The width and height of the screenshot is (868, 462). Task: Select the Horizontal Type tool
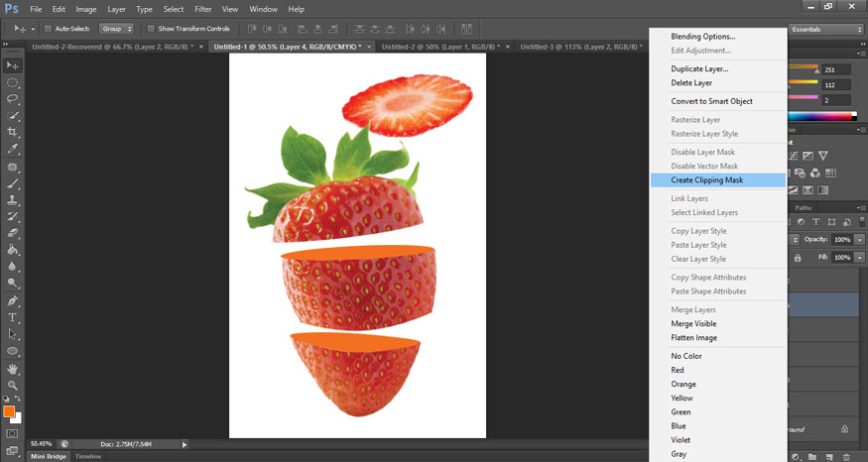pos(13,317)
